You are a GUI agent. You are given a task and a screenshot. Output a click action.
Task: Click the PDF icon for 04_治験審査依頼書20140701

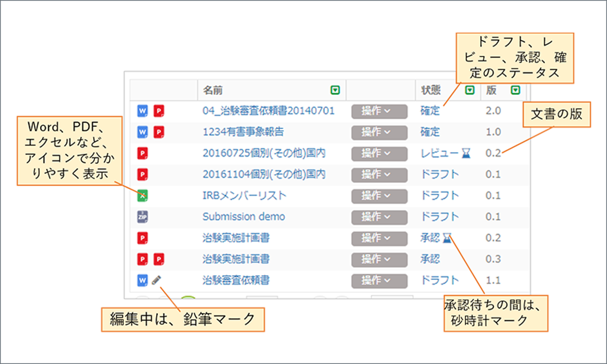pos(158,111)
